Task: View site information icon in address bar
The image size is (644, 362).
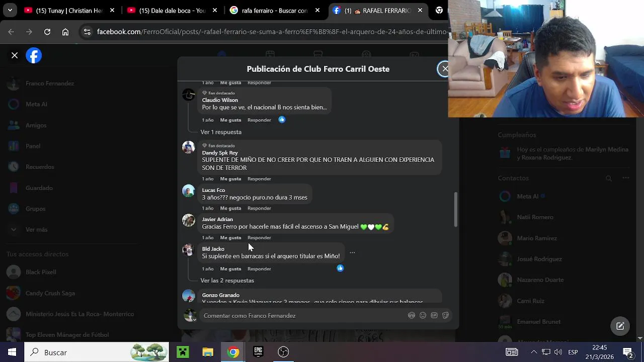Action: pyautogui.click(x=87, y=32)
